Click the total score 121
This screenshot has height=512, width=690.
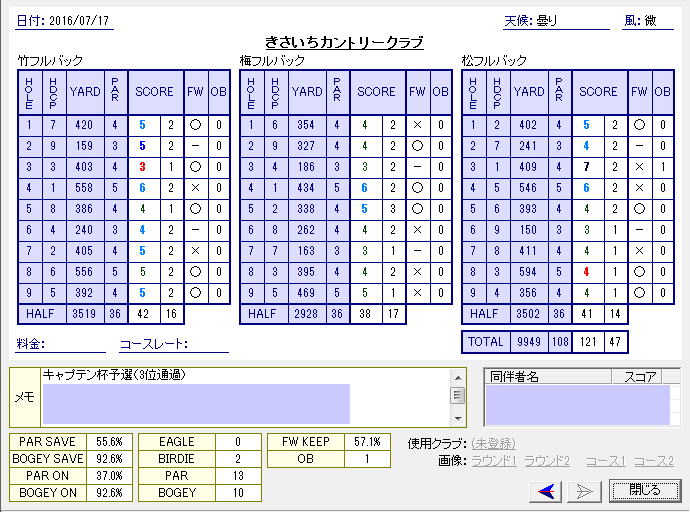[588, 342]
